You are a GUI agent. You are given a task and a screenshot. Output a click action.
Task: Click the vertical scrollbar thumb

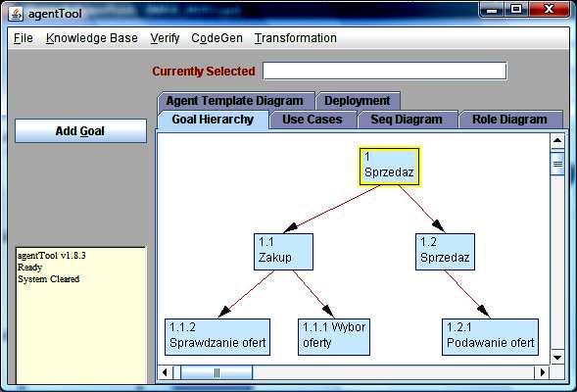pyautogui.click(x=557, y=164)
